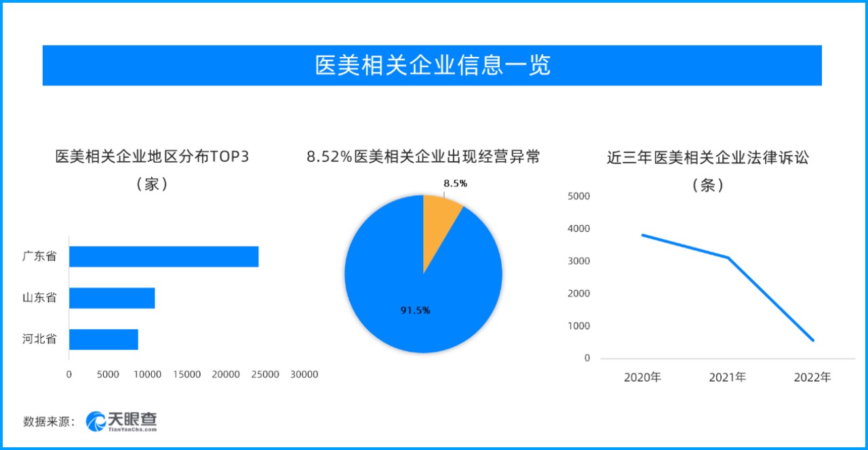The width and height of the screenshot is (868, 450).
Task: Click the 河北省 axis label
Action: 39,339
